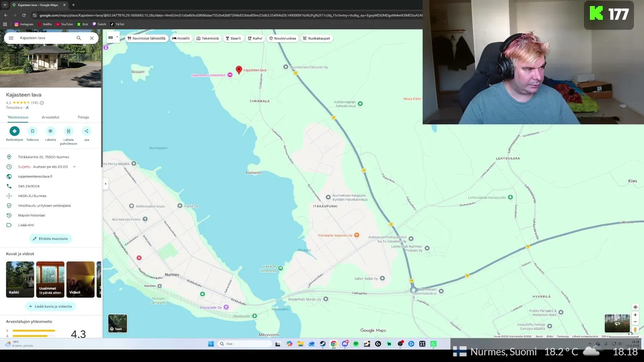Filter by Baarit chip

[x=233, y=38]
